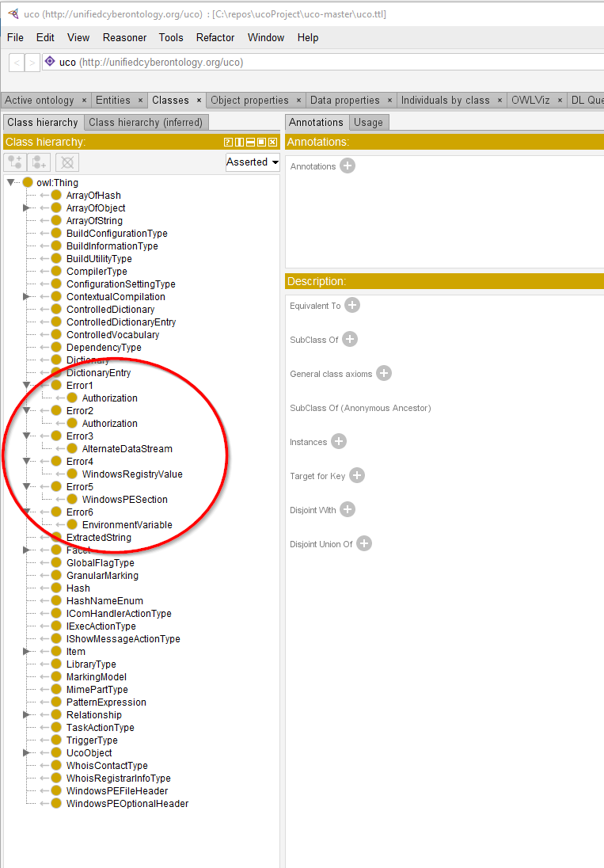Collapse the owl:Thing root node
Image resolution: width=604 pixels, height=868 pixels.
[x=10, y=182]
